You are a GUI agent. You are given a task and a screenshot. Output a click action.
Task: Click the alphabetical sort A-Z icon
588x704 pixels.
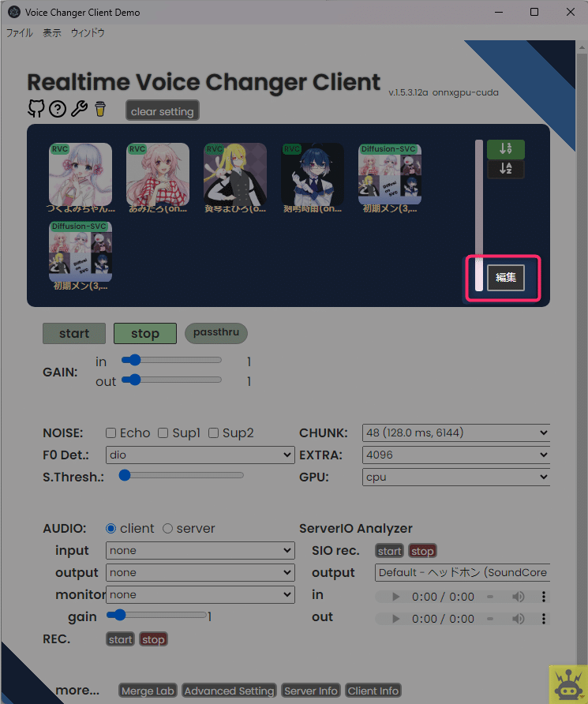(x=506, y=169)
